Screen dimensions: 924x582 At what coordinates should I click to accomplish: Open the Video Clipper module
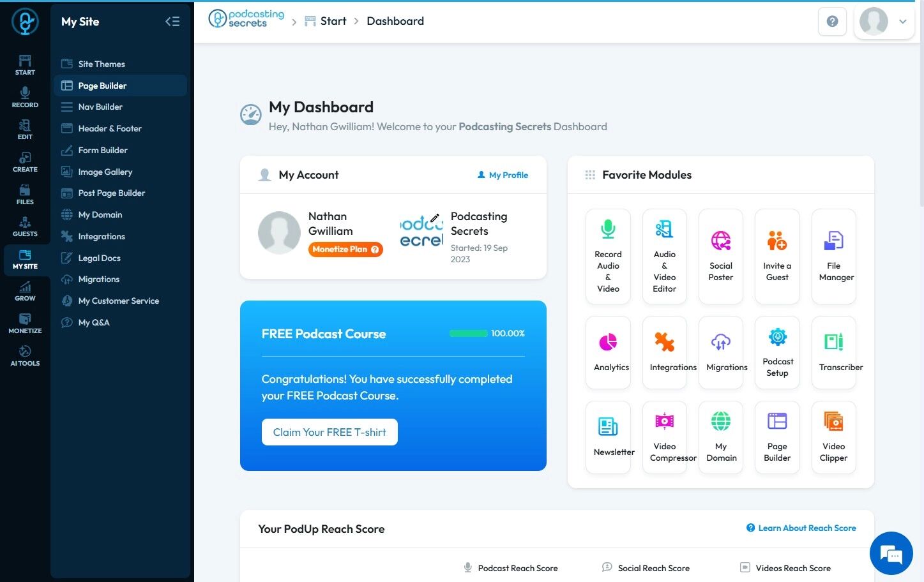click(833, 437)
